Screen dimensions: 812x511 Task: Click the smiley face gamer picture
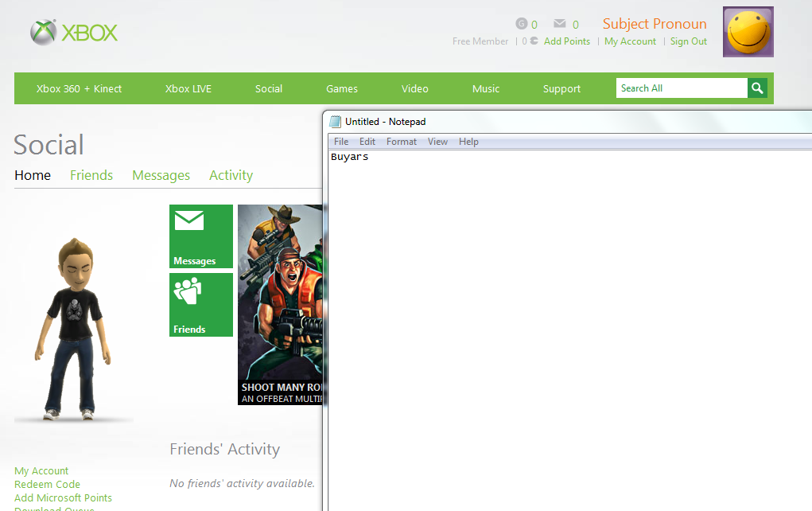click(748, 32)
